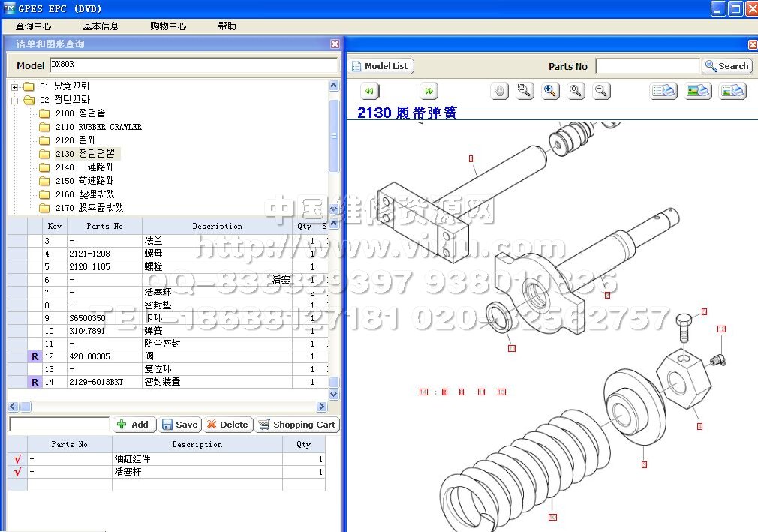This screenshot has width=758, height=532.
Task: Click the print parts list icon
Action: [x=663, y=91]
